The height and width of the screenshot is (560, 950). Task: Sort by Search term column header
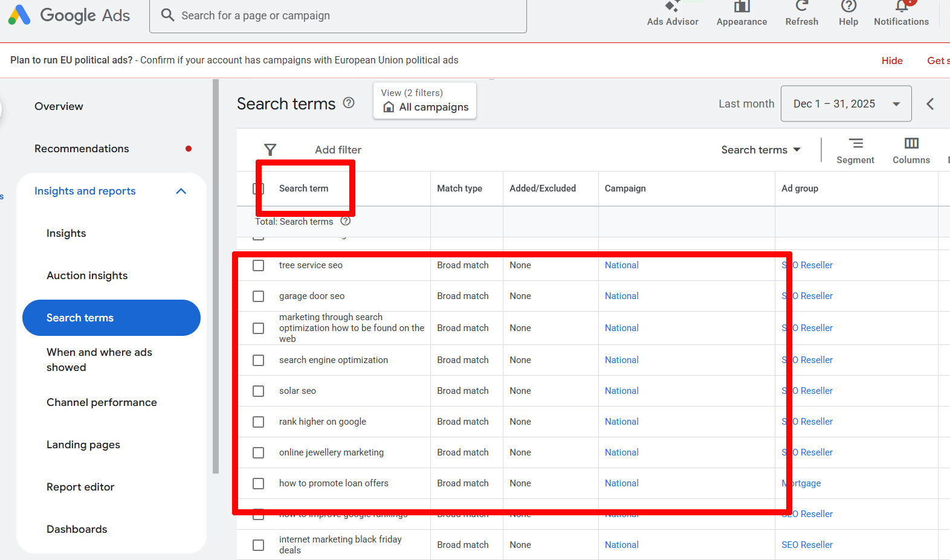point(303,188)
